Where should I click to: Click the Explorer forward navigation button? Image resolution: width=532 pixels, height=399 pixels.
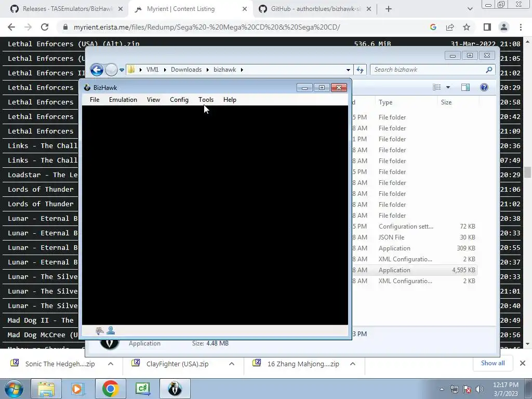[x=111, y=70]
